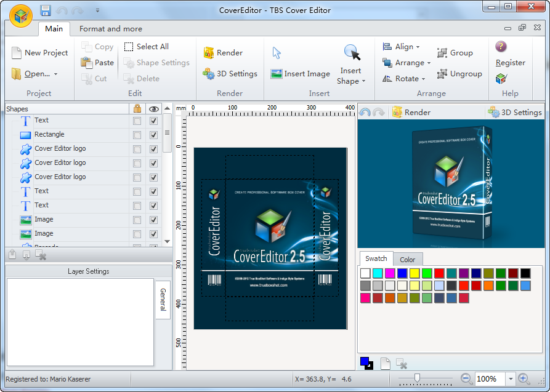Click Render in the preview panel toolbar
Screen dimensions: 550x392
[411, 113]
